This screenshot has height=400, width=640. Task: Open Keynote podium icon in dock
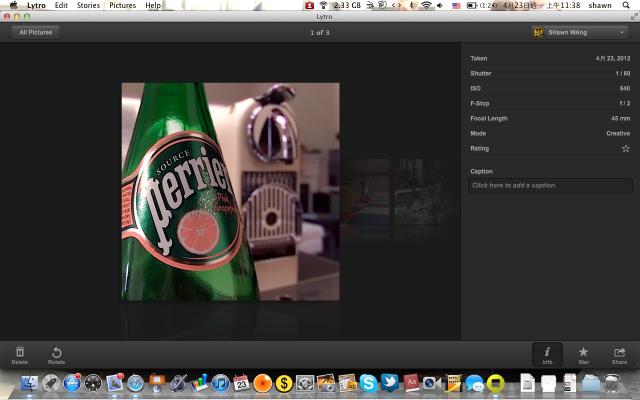[157, 383]
